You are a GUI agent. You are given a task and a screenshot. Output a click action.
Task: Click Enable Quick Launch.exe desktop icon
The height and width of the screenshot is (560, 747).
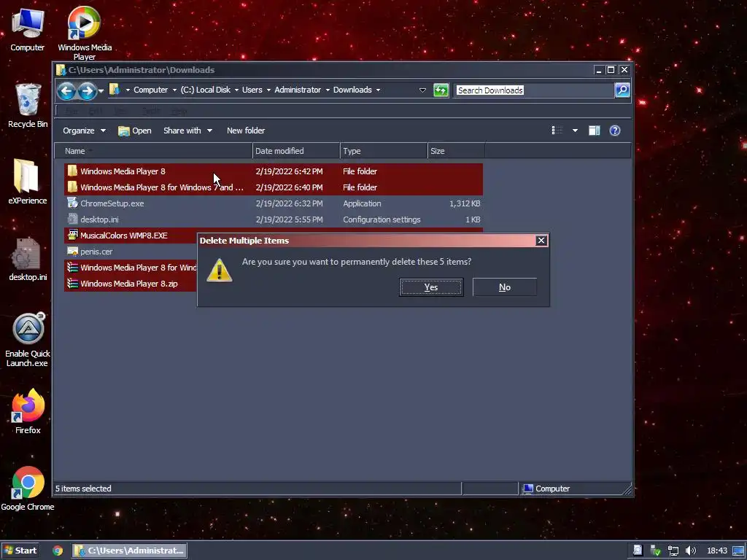(28, 340)
